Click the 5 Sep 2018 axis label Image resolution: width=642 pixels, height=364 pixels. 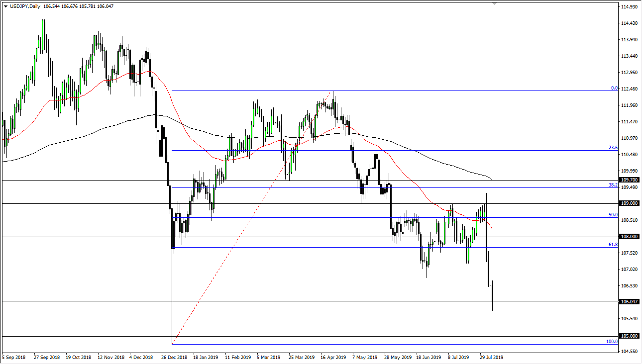[14, 357]
